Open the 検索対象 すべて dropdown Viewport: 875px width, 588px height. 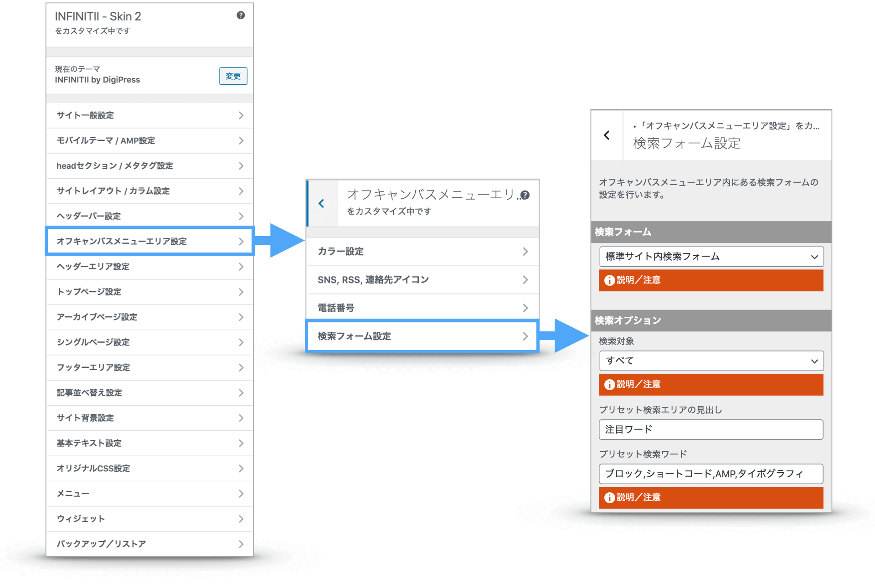pos(711,361)
